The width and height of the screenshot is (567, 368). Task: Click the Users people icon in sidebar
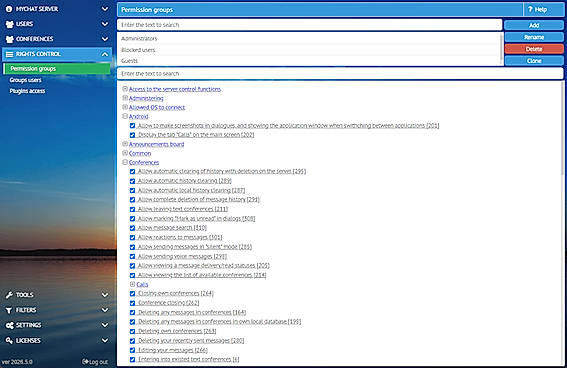tap(9, 24)
